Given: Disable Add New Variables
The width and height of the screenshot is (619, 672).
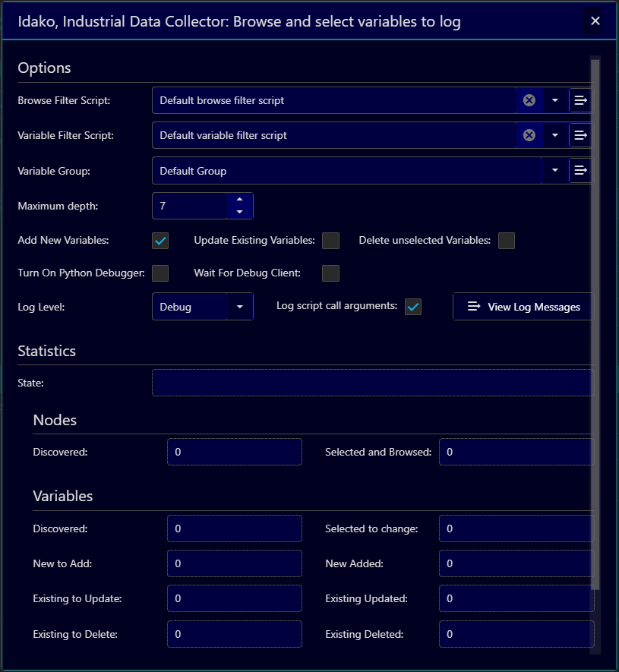Looking at the screenshot, I should click(159, 240).
